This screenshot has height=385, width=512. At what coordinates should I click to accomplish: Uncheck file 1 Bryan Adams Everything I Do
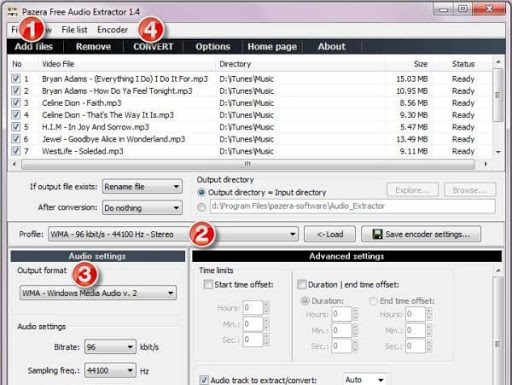pos(16,79)
